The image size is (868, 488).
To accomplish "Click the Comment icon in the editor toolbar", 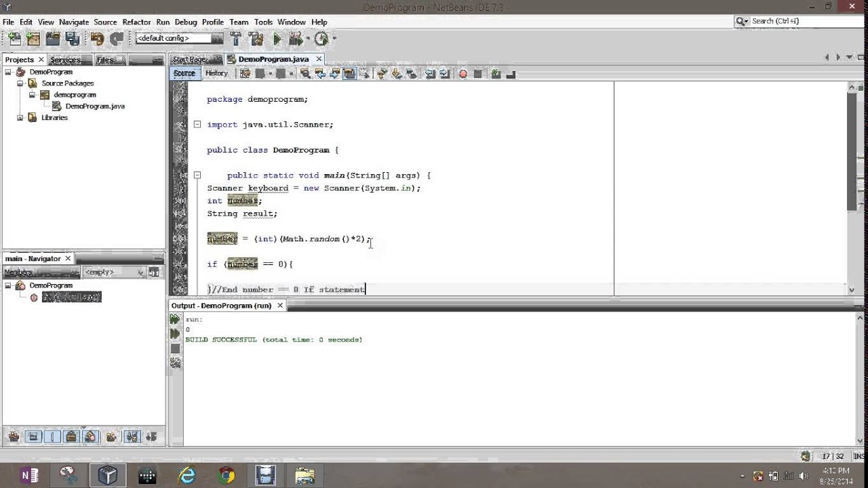I will (495, 74).
